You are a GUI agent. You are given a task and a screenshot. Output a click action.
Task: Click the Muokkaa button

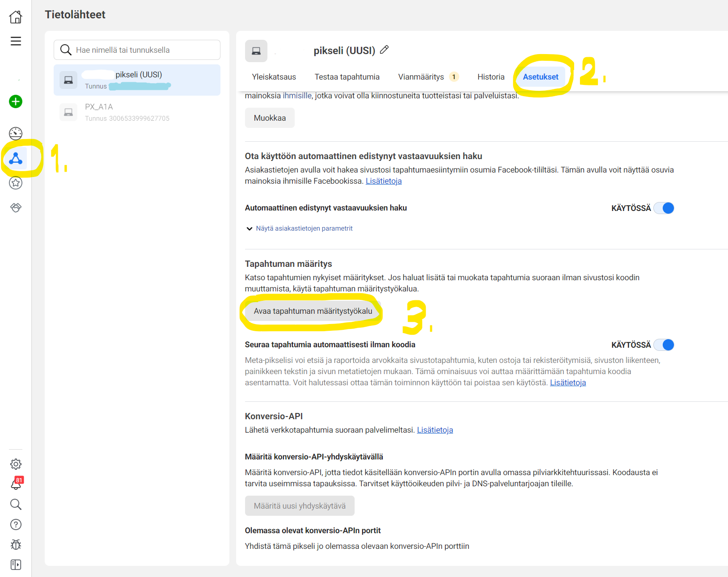[x=269, y=118]
